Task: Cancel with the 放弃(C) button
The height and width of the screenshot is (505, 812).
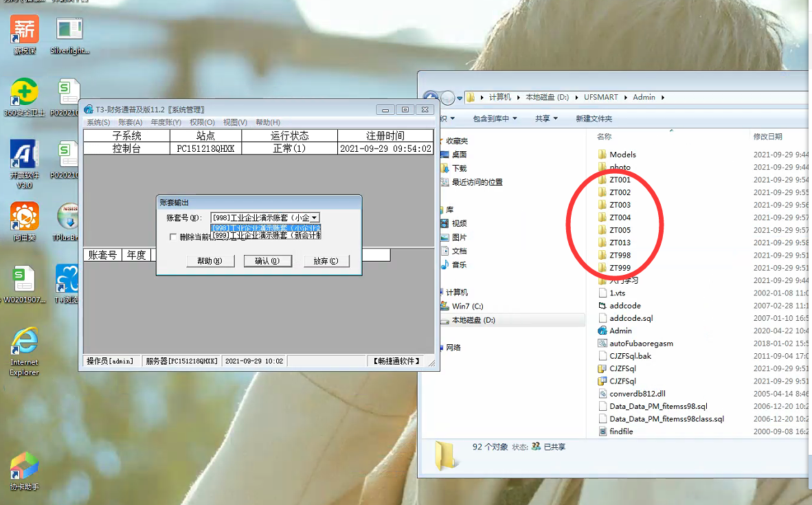Action: 326,261
